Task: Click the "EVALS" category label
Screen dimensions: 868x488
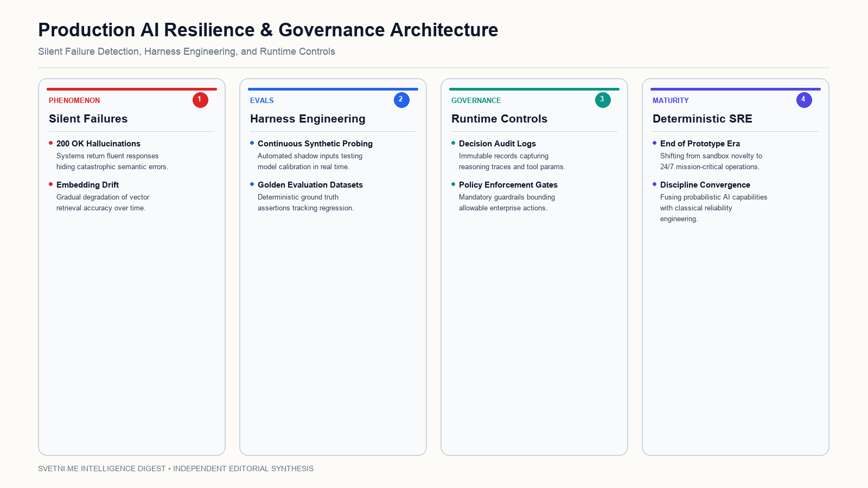Action: click(x=261, y=100)
